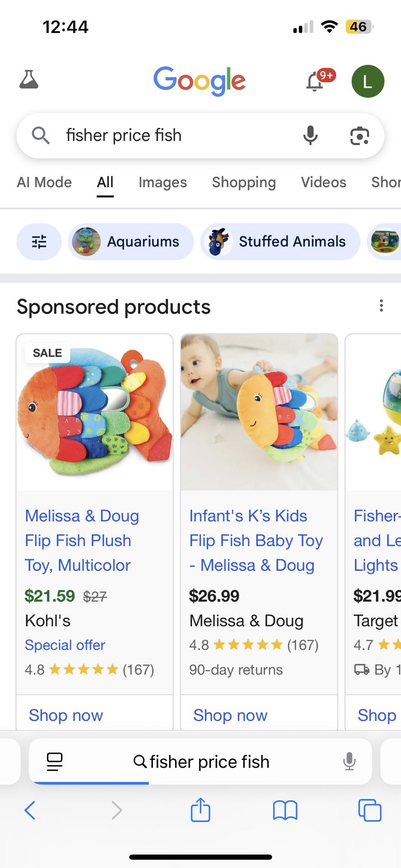Open Google Lens camera search
Image resolution: width=401 pixels, height=868 pixels.
coord(359,136)
